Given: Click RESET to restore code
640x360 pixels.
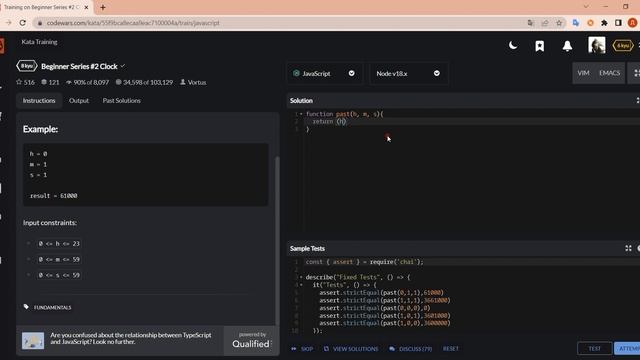Looking at the screenshot, I should tap(451, 349).
